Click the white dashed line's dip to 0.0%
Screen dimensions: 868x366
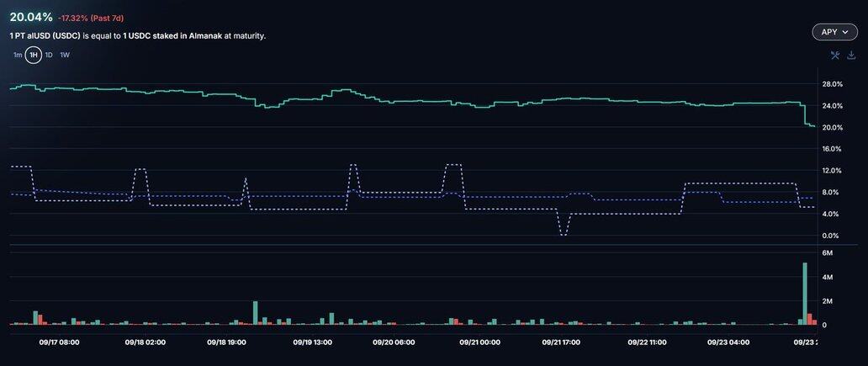click(564, 234)
